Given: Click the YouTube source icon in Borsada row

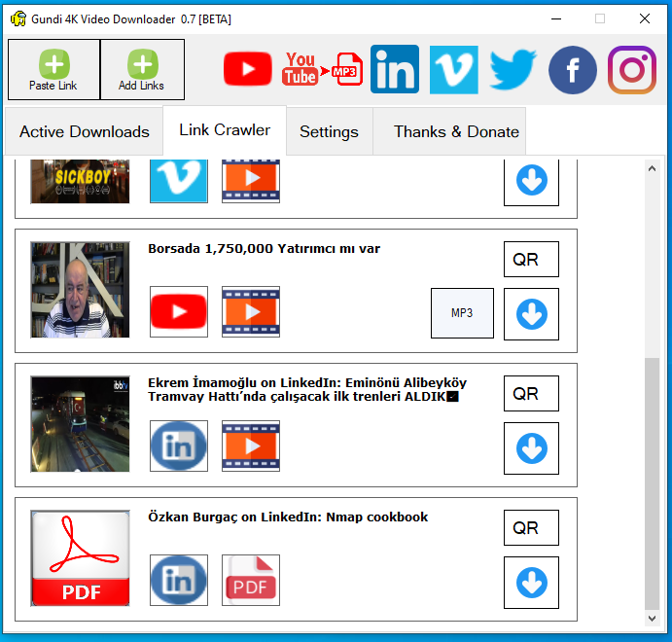Looking at the screenshot, I should (179, 311).
